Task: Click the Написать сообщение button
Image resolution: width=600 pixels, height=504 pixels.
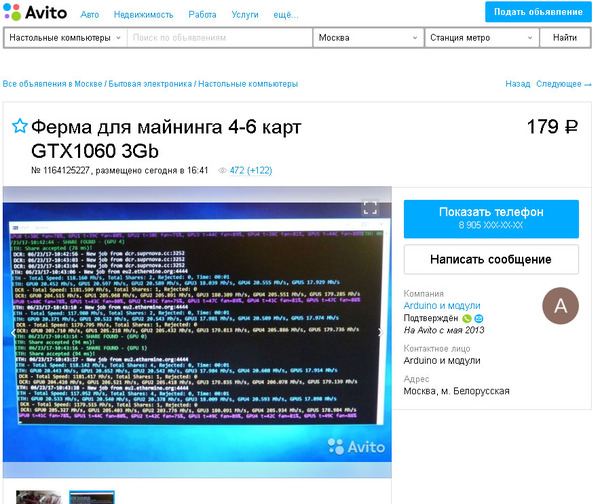Action: click(491, 260)
